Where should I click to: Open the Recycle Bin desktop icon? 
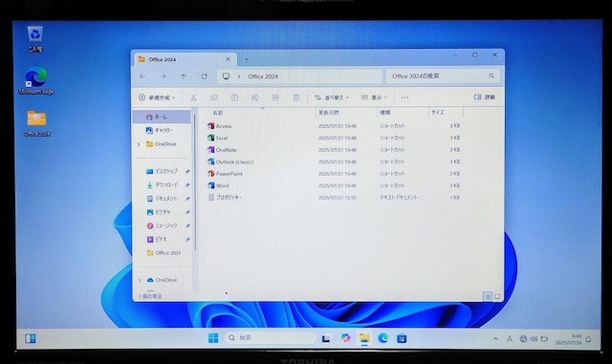35,38
